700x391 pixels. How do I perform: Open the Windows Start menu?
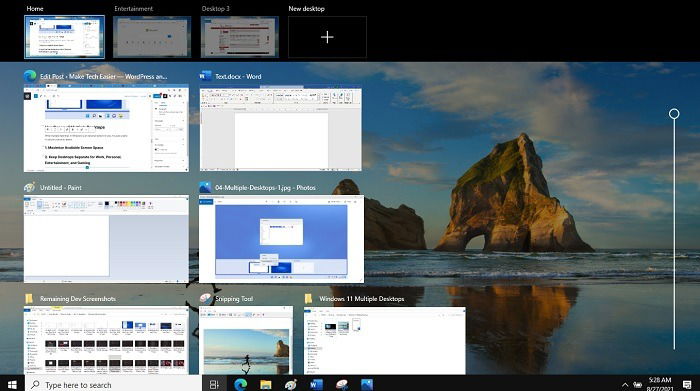point(12,384)
